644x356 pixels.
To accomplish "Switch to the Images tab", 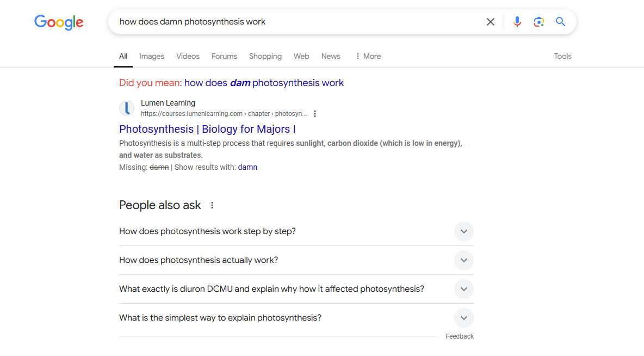I will click(x=152, y=56).
